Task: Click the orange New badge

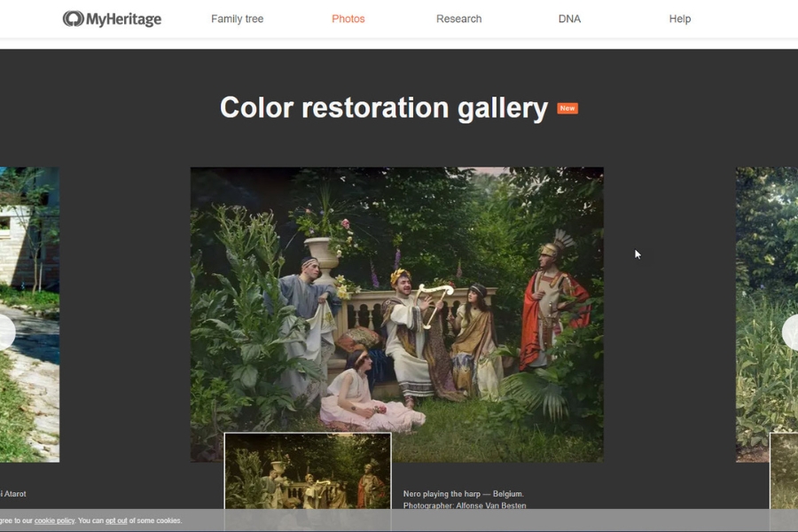Action: [x=567, y=108]
